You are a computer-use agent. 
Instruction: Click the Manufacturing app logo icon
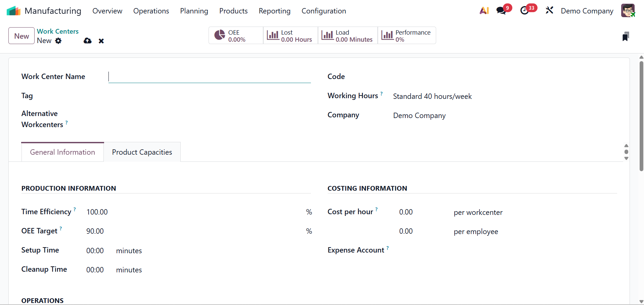[13, 11]
